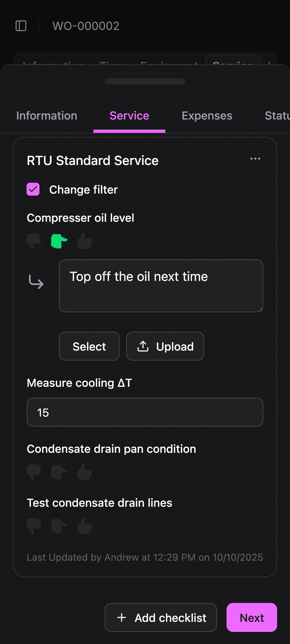Mark Condensate drain pan condition thumbs up
This screenshot has height=644, width=290.
(85, 472)
